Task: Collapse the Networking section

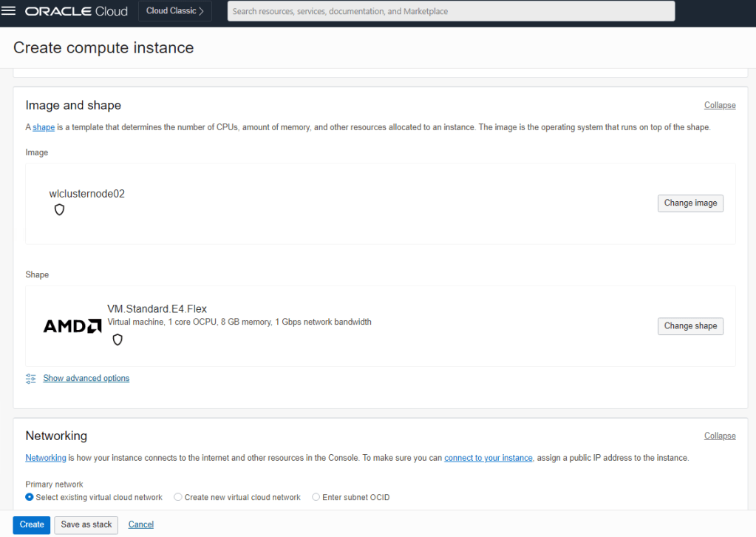Action: [x=719, y=436]
